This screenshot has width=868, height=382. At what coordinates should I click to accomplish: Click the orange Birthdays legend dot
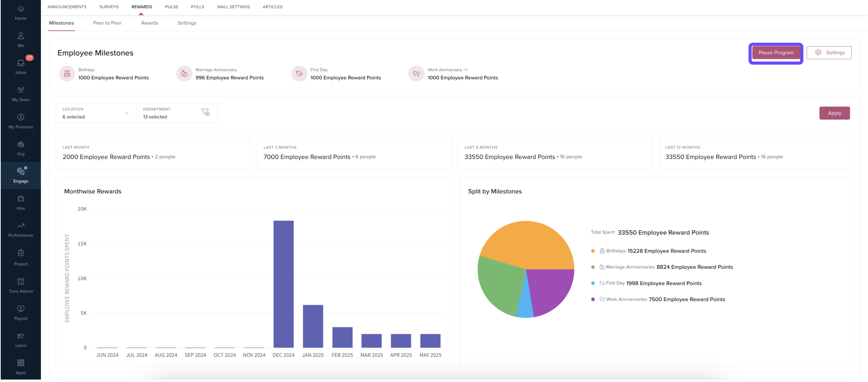593,251
